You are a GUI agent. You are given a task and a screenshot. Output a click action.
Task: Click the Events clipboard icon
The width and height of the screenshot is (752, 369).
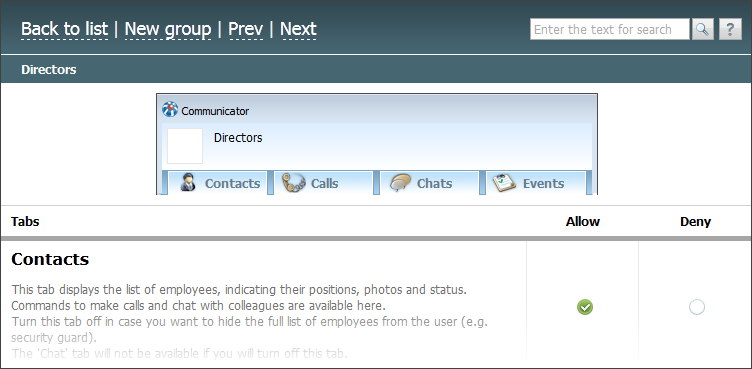click(x=504, y=183)
